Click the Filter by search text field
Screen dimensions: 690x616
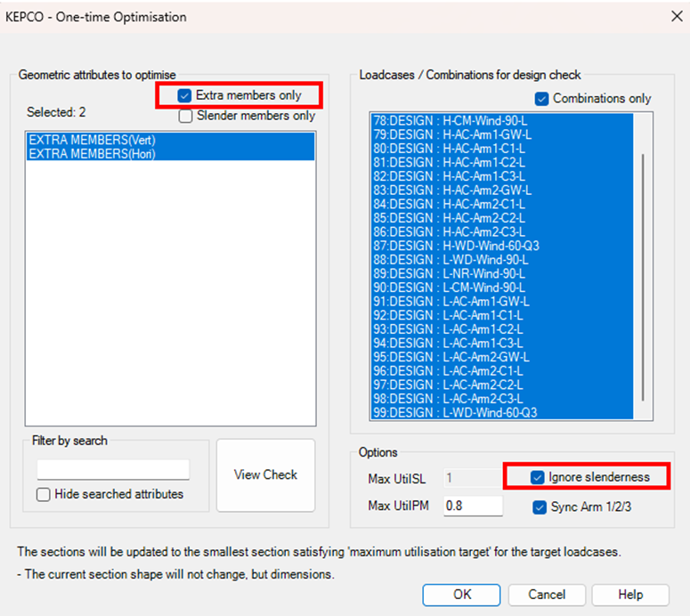click(113, 469)
